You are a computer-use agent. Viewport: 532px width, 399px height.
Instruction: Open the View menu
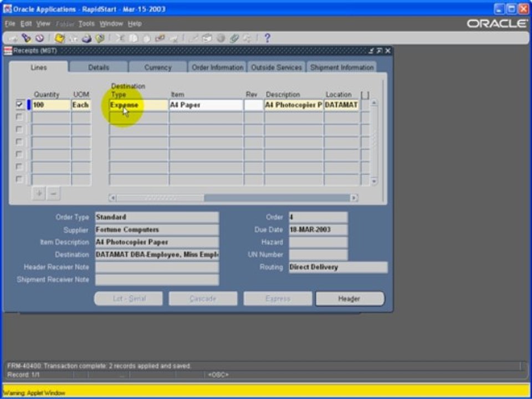click(43, 24)
